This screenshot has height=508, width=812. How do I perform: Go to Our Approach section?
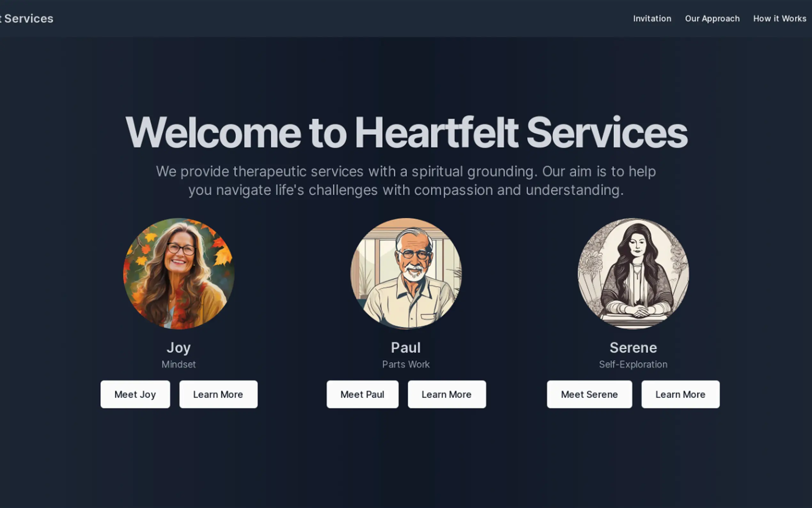(712, 19)
